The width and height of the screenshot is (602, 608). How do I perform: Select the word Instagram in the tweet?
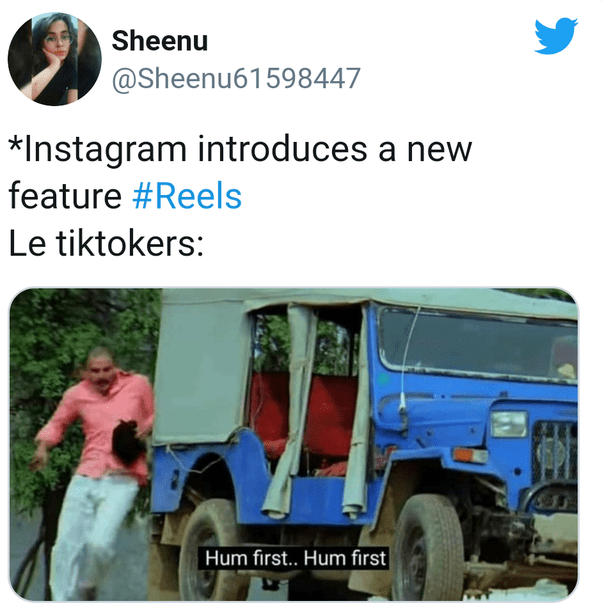pyautogui.click(x=105, y=150)
